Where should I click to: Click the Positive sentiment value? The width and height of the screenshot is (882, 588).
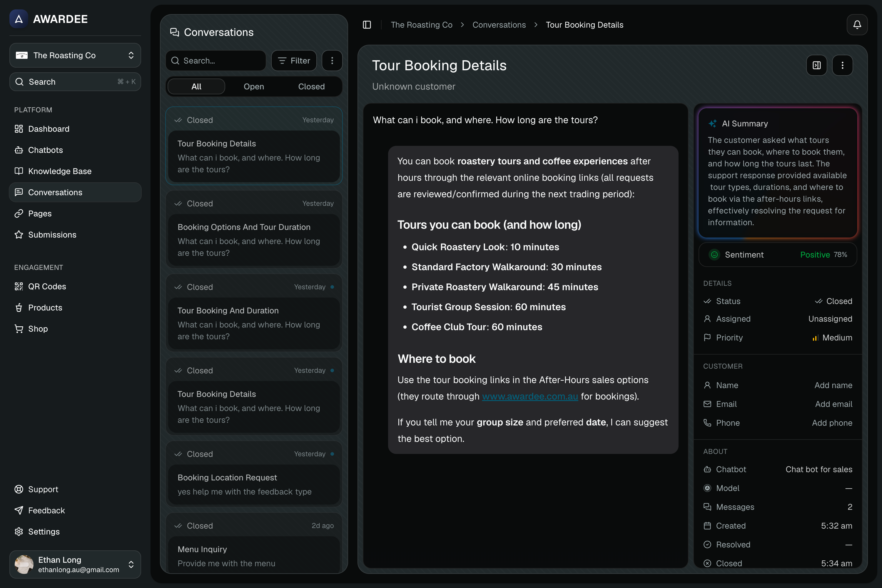815,255
